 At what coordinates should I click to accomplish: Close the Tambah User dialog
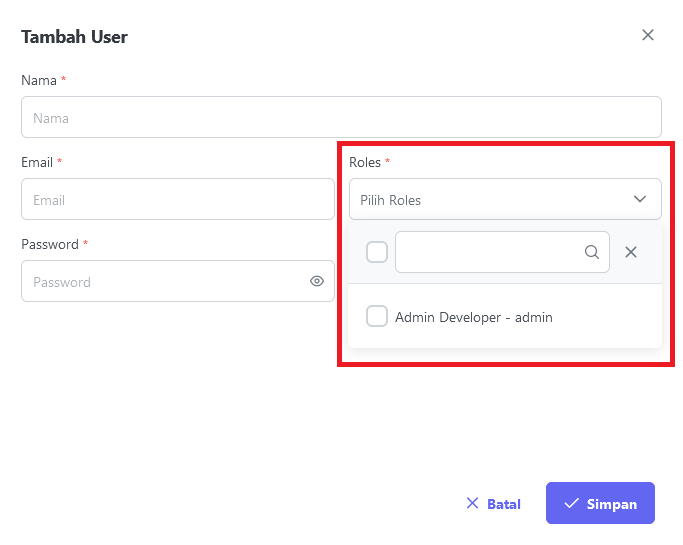click(648, 35)
